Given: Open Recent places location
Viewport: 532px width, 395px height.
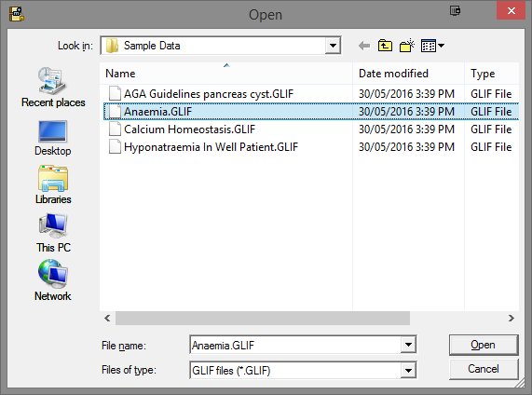Looking at the screenshot, I should [53, 88].
